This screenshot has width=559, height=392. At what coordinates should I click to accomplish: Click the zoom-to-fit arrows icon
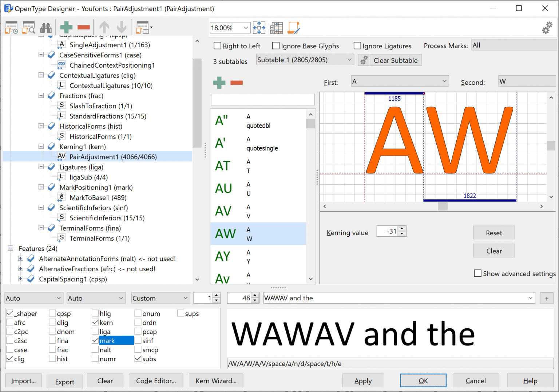[x=259, y=28]
